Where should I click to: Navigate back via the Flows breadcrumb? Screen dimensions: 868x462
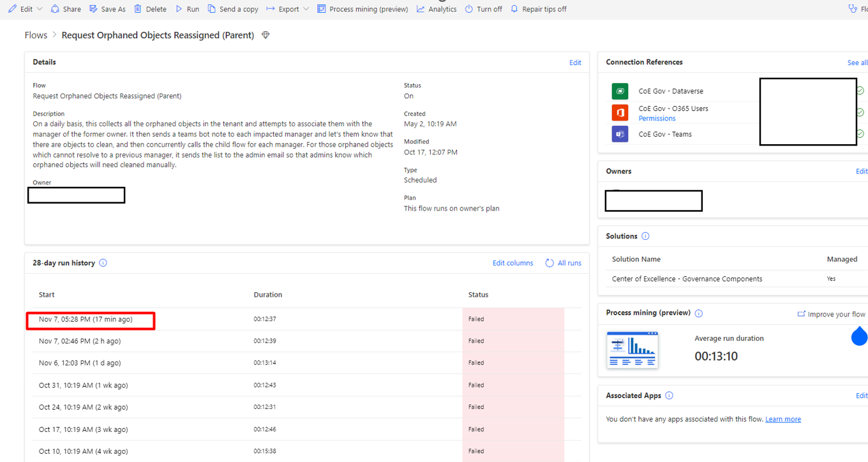pos(36,35)
